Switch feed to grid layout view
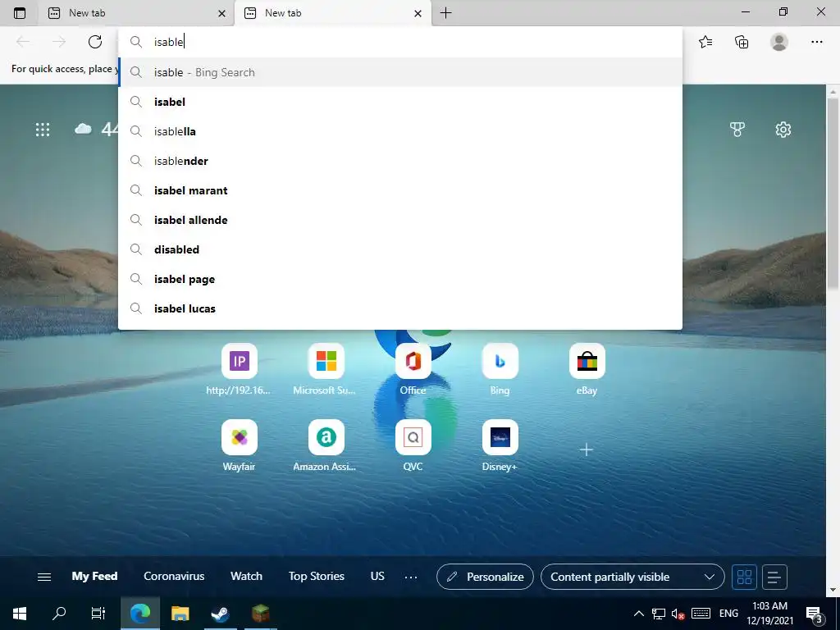This screenshot has width=840, height=630. 744,577
